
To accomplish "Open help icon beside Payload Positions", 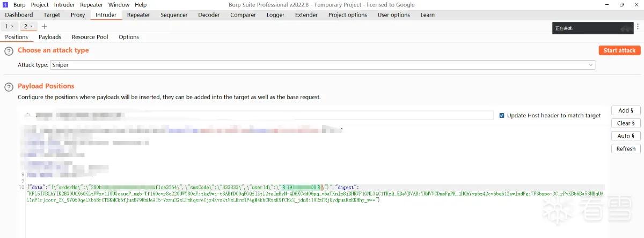I will point(9,87).
